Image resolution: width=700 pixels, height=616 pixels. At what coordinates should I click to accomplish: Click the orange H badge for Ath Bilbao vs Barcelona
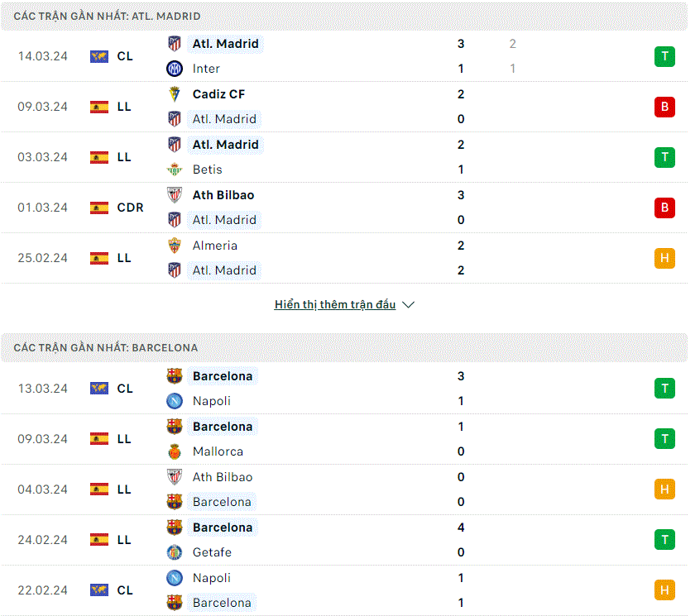[x=664, y=489]
